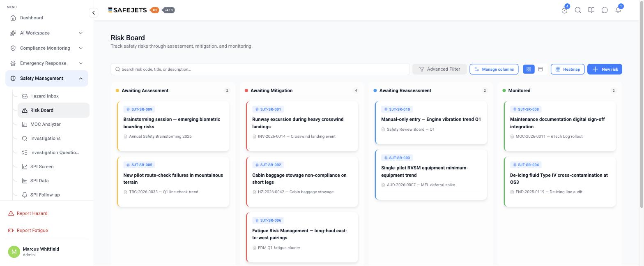The height and width of the screenshot is (266, 644).
Task: Click the SJT-SR-010 code tag
Action: click(397, 109)
